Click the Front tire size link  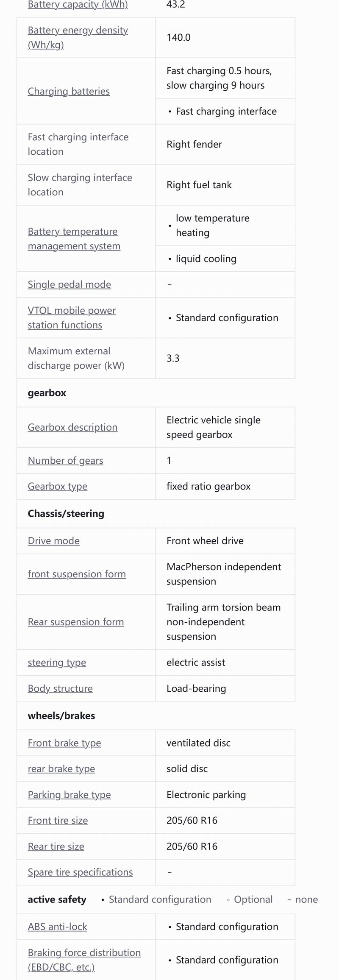(x=58, y=820)
